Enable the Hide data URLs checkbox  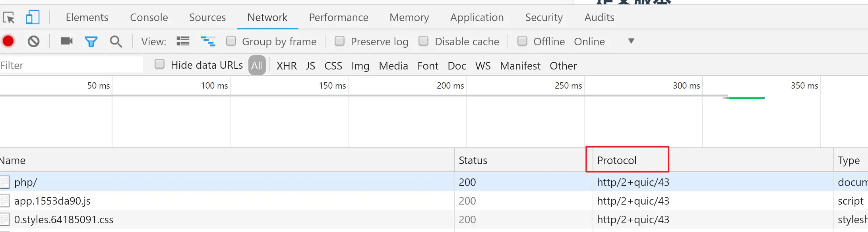[159, 64]
